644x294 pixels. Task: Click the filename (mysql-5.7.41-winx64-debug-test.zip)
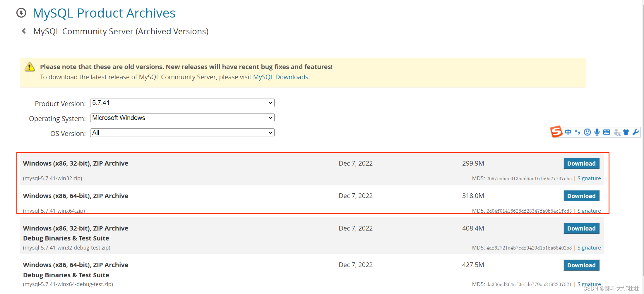[68, 284]
